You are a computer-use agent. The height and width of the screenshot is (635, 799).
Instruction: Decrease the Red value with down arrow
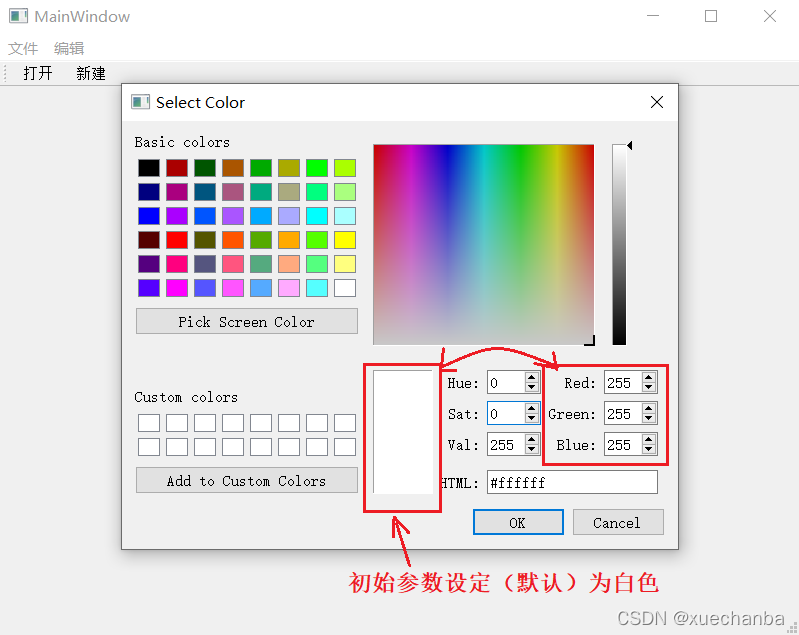649,388
